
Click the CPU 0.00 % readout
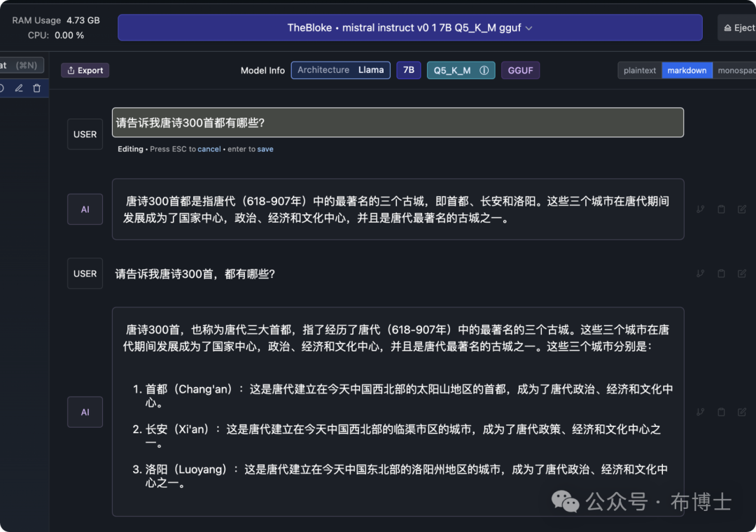point(56,35)
